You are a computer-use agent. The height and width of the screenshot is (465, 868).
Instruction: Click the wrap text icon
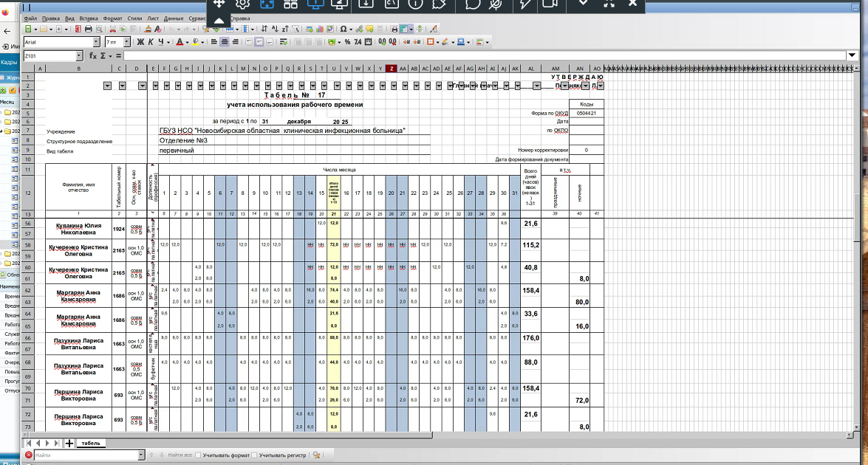(284, 42)
